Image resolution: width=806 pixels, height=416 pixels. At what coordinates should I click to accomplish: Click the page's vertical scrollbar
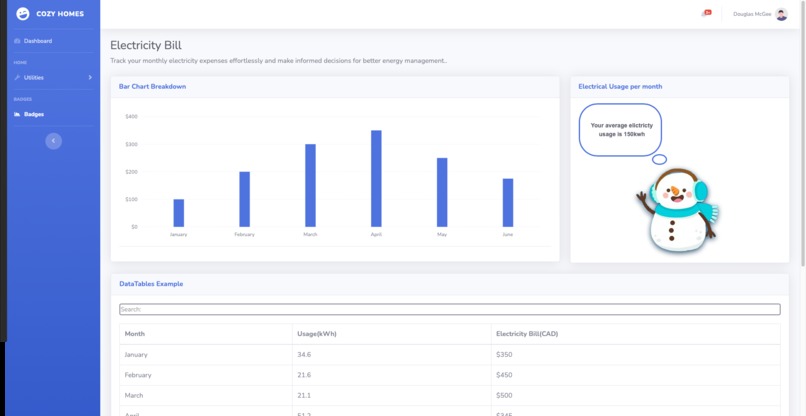(803, 134)
